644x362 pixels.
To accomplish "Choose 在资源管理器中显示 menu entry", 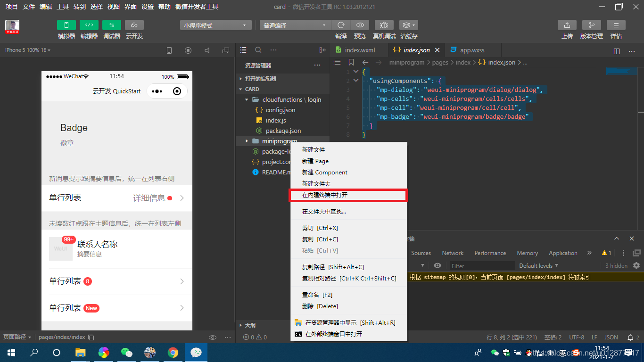I will tap(348, 322).
